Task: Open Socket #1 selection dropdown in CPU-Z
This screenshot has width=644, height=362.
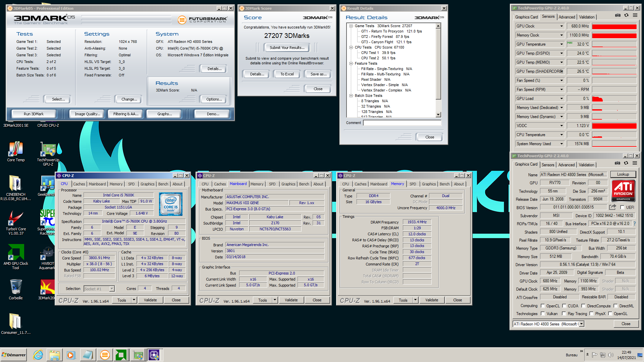Action: (x=112, y=289)
